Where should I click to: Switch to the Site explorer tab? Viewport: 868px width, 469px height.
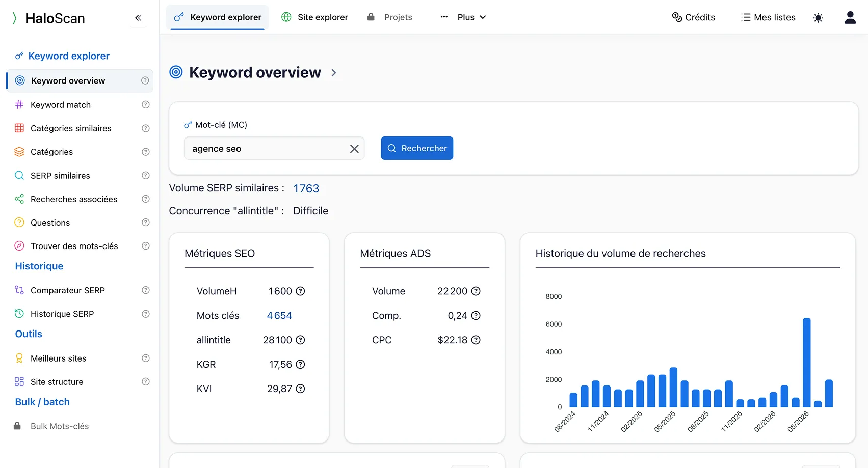click(315, 17)
